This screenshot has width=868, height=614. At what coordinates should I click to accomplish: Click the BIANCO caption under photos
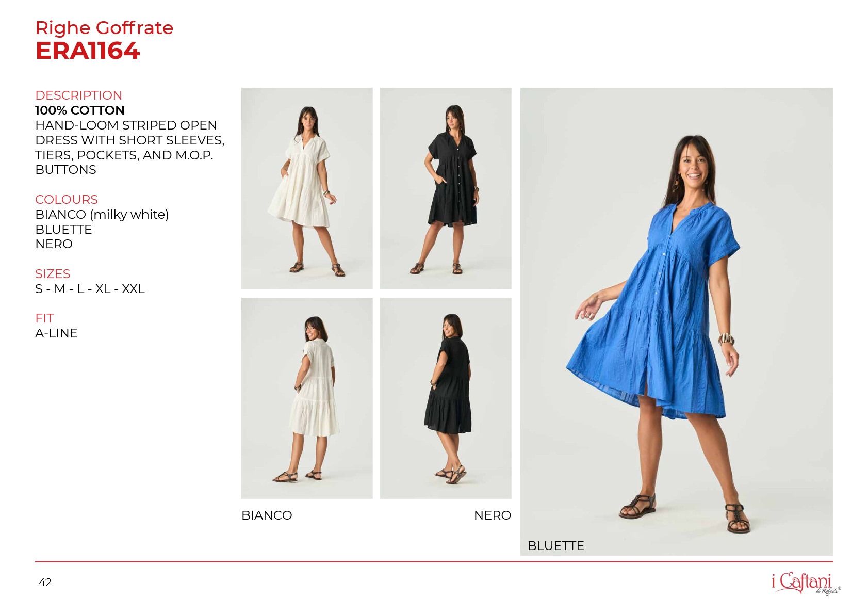(267, 515)
